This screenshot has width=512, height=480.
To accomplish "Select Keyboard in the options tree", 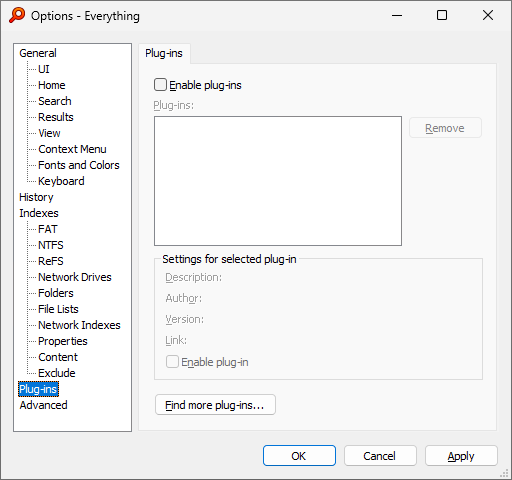I will 61,181.
